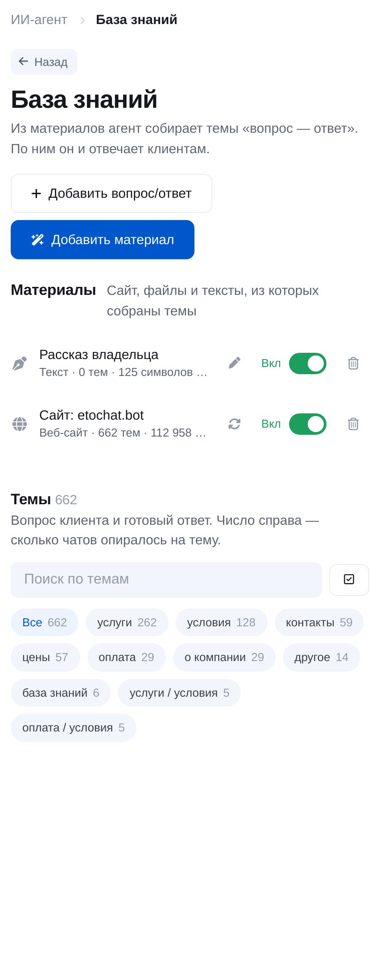
Task: Click the pencil edit icon for Рассказ владельца
Action: point(235,363)
